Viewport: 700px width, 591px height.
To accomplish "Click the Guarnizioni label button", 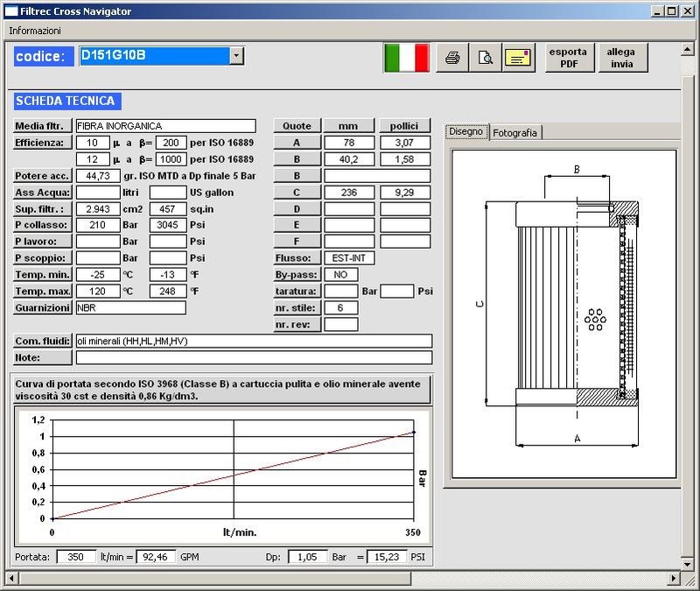I will pyautogui.click(x=43, y=308).
